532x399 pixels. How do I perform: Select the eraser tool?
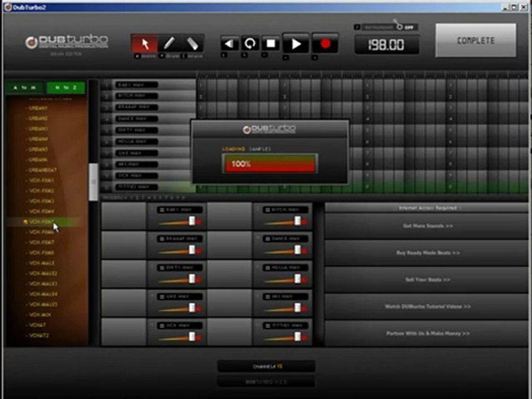(192, 44)
